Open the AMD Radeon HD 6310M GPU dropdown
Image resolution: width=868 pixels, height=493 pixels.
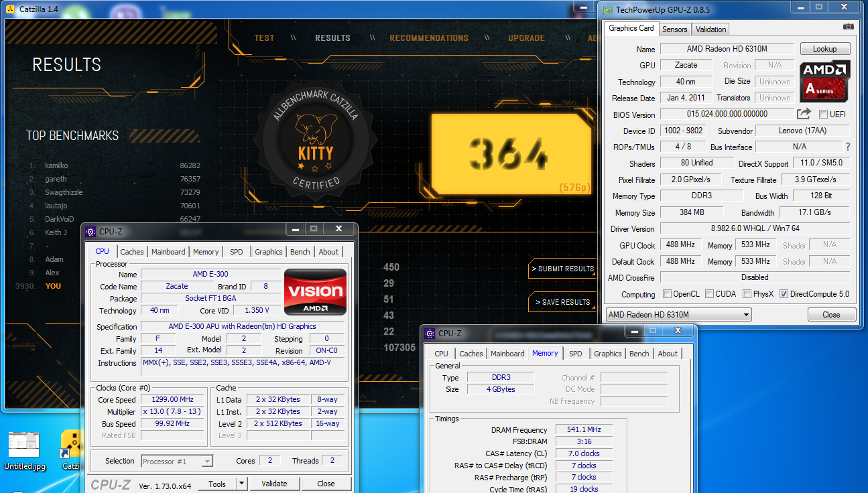(678, 315)
